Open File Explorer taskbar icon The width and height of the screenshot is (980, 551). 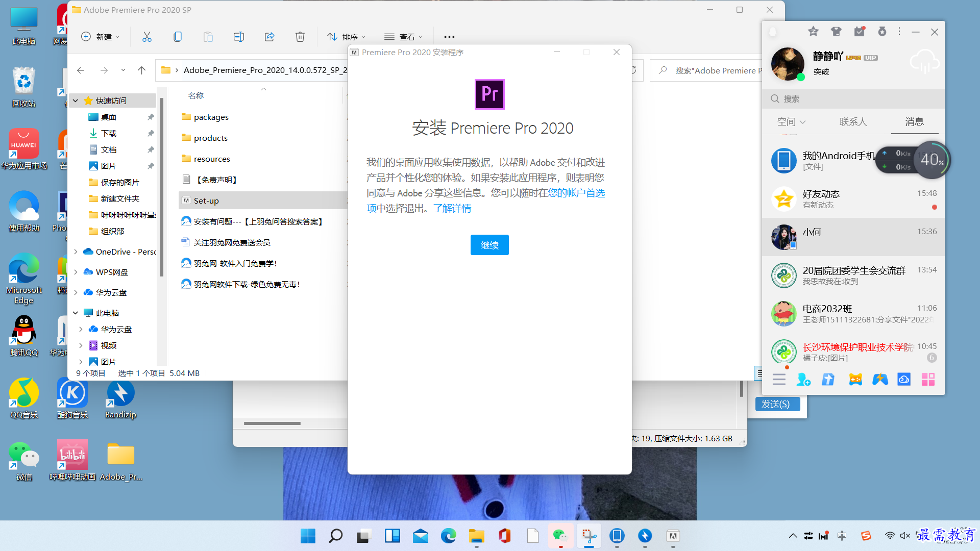tap(477, 536)
